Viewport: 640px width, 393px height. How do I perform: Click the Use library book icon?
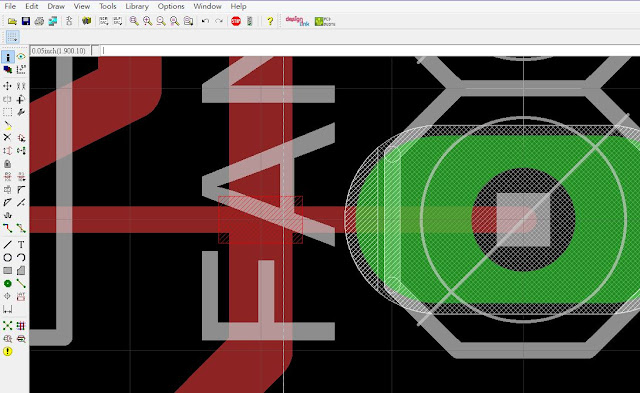pyautogui.click(x=86, y=21)
